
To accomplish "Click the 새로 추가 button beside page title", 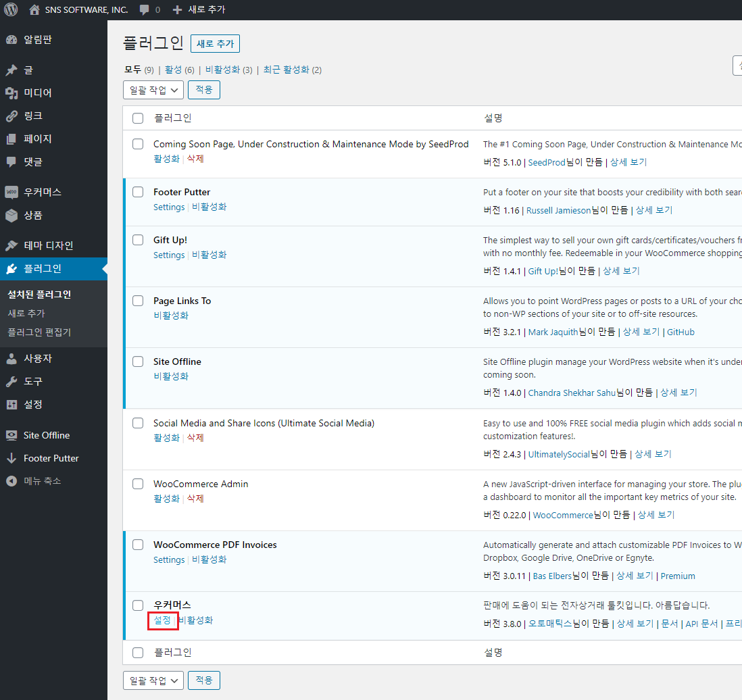I will click(216, 43).
